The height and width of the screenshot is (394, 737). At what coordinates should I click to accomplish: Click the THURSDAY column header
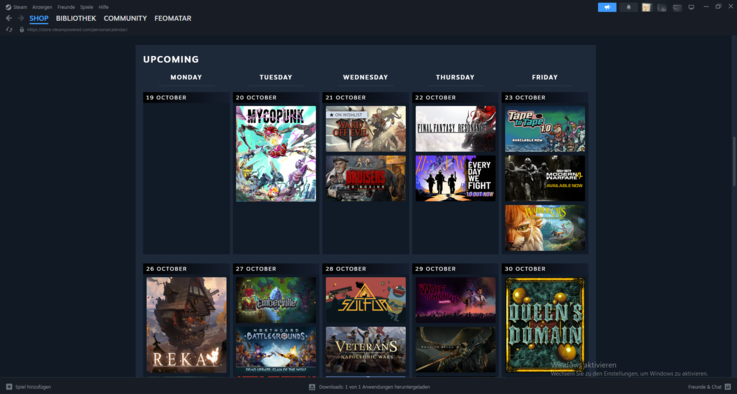tap(455, 77)
